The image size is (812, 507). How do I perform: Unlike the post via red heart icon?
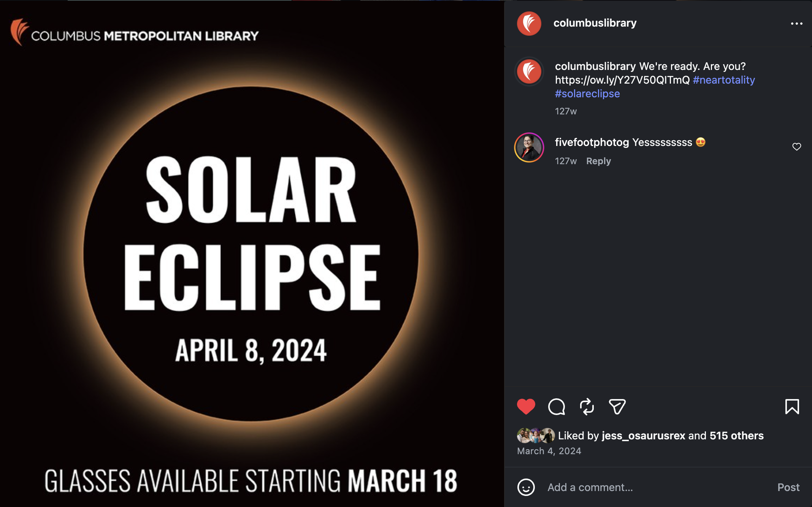(526, 407)
